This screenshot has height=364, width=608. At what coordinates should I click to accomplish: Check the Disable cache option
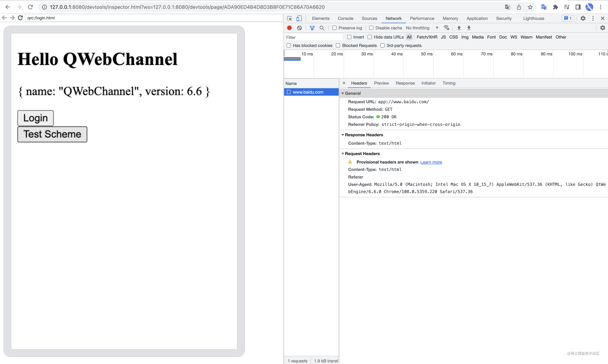point(371,28)
